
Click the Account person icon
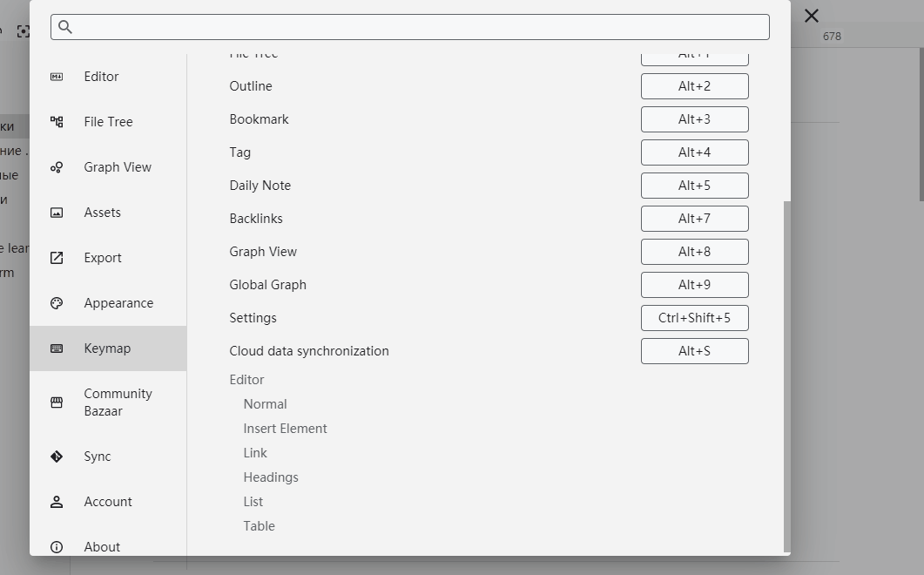point(57,502)
